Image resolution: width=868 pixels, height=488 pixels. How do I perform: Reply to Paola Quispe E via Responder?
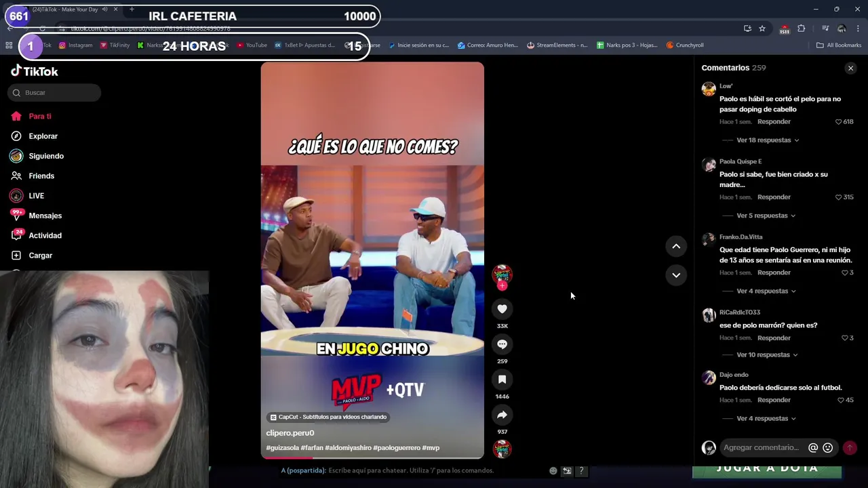point(774,197)
